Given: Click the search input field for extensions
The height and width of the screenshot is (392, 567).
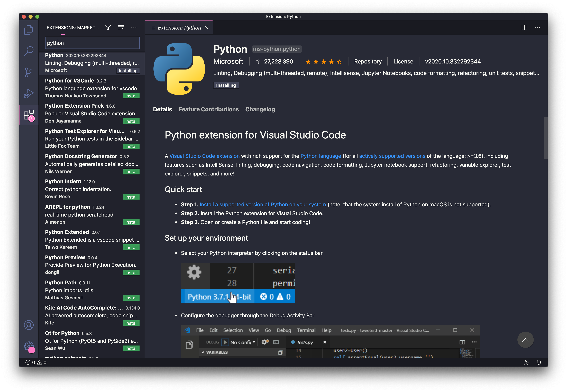Looking at the screenshot, I should click(x=92, y=42).
